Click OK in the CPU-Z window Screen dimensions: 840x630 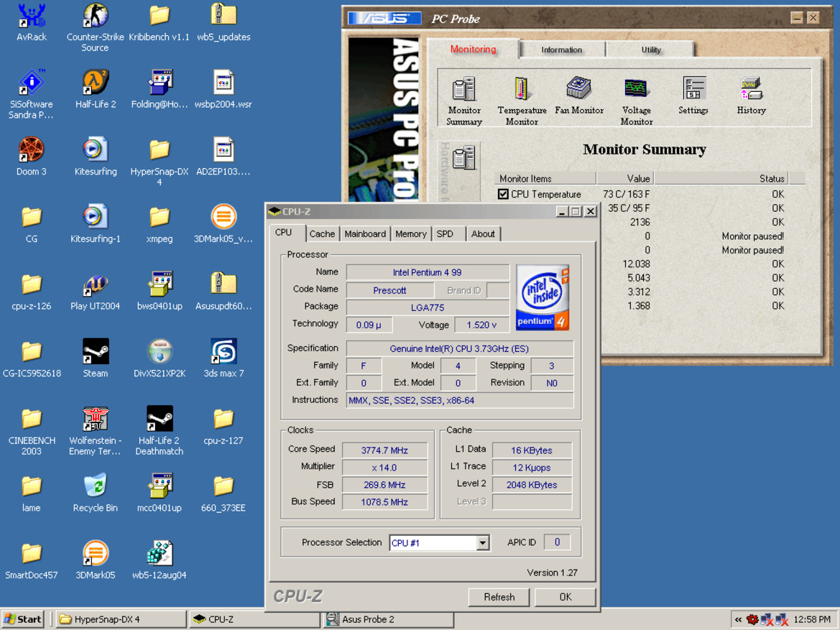pos(566,597)
